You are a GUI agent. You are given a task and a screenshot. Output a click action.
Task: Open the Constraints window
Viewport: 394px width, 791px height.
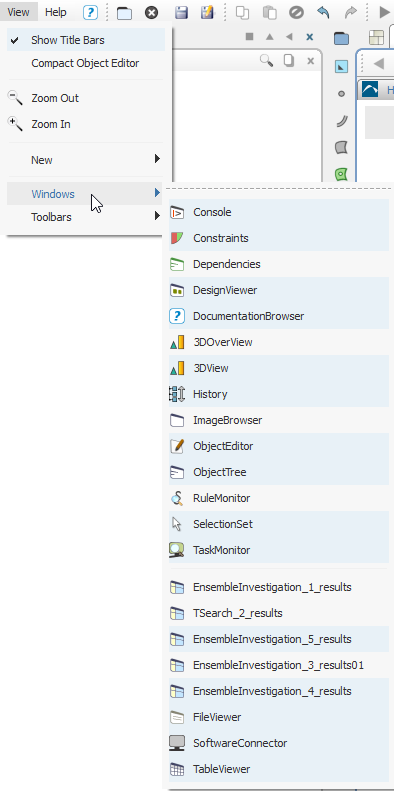coord(278,238)
